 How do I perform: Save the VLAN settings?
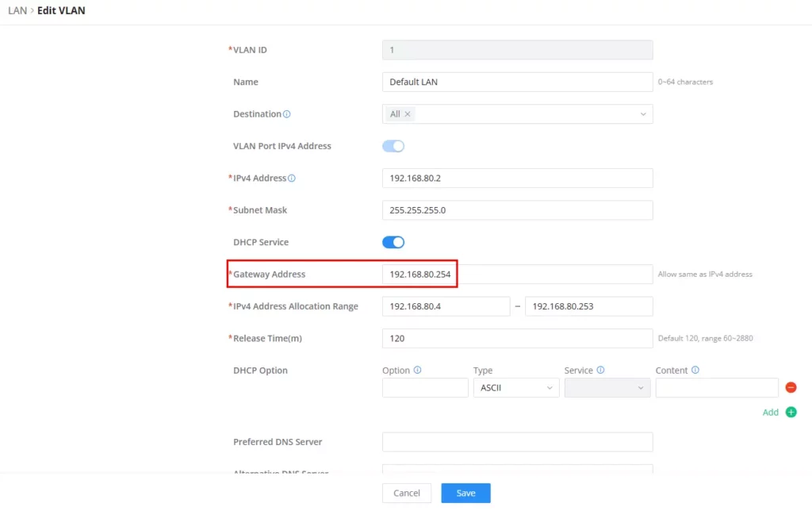(x=465, y=493)
